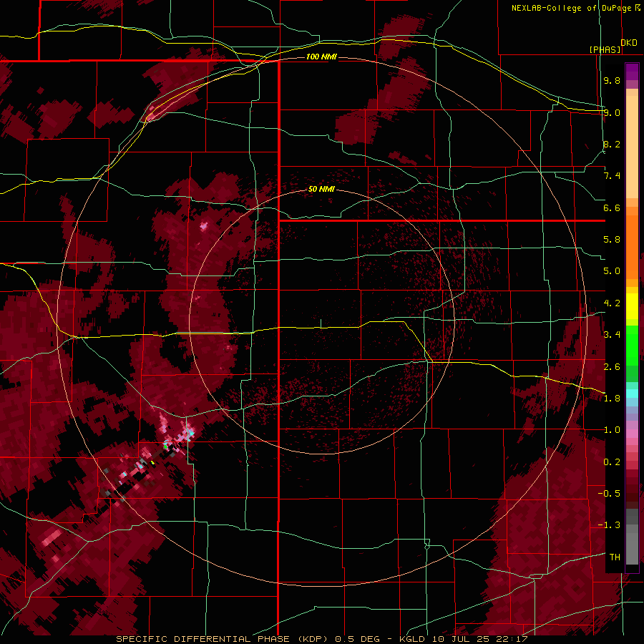644x644 pixels.
Task: Click the 50 NMI range ring label
Action: 321,190
